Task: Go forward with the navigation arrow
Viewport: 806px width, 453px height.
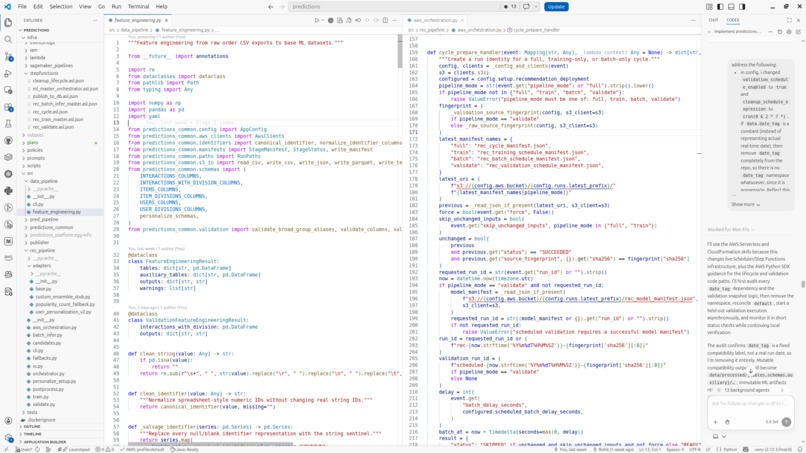Action: point(282,7)
